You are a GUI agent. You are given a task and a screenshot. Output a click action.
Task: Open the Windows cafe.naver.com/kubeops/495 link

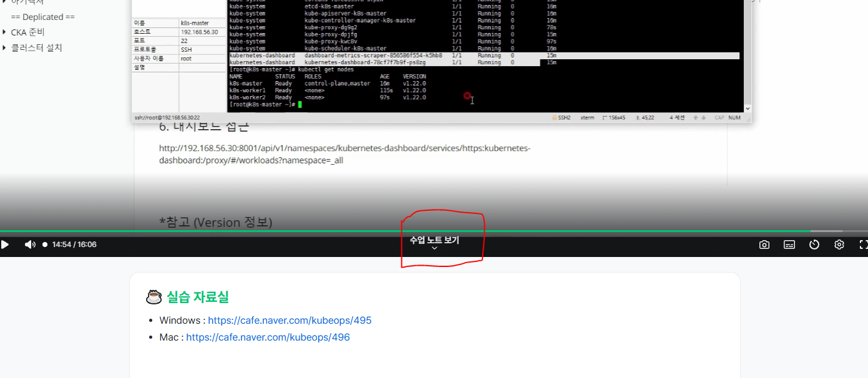point(290,321)
